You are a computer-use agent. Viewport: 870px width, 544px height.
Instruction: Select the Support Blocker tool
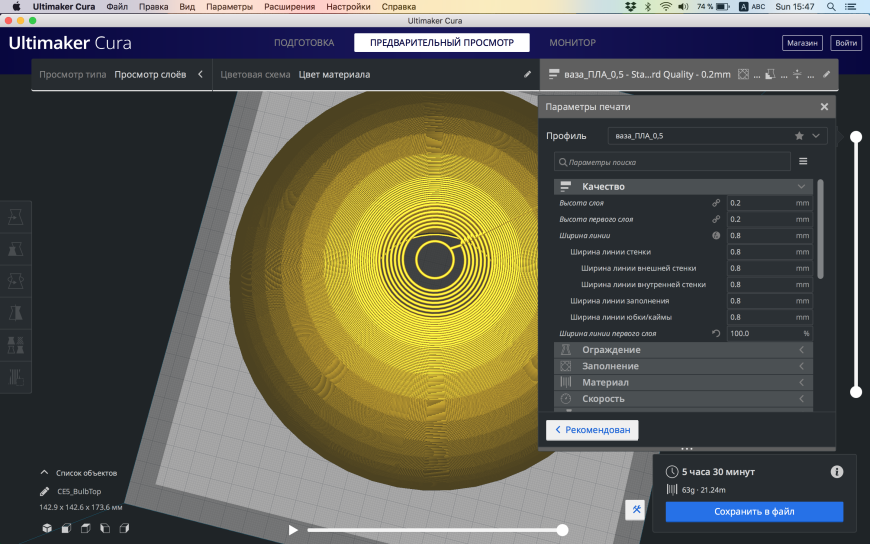16,377
